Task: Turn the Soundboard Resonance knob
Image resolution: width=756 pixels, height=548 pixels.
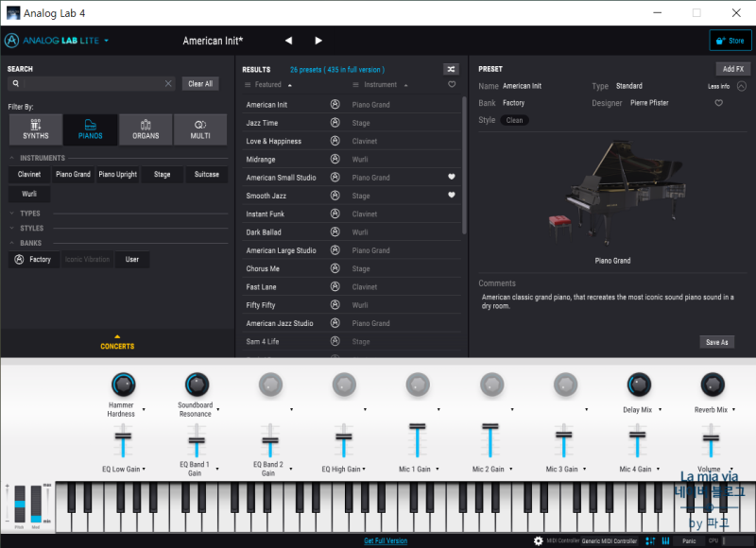Action: click(x=197, y=385)
